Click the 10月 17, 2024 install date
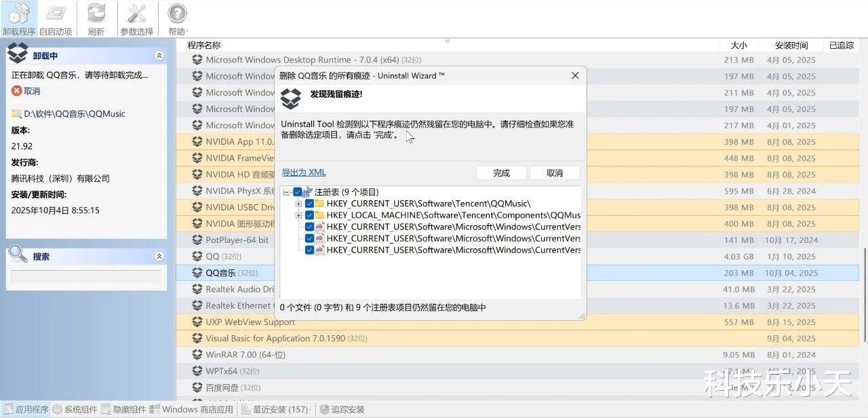 (791, 240)
